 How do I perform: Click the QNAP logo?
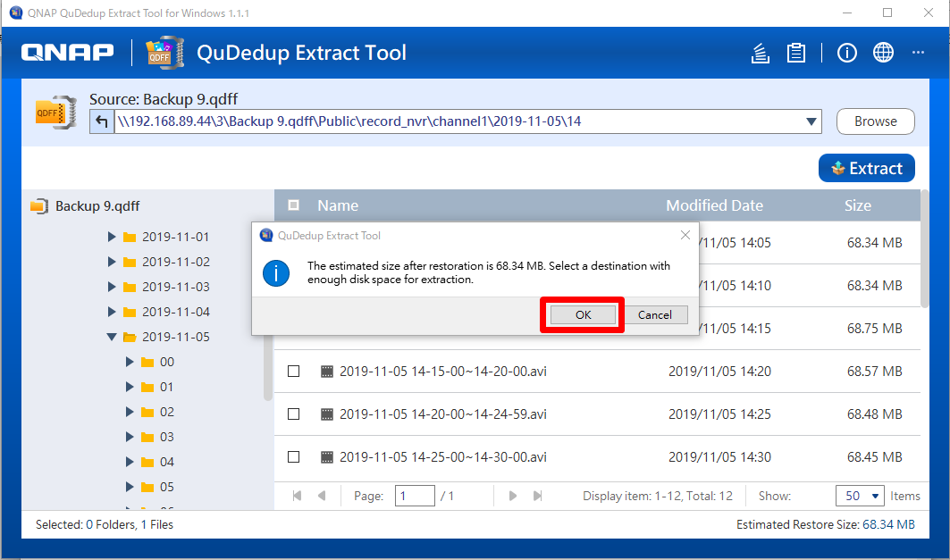67,53
